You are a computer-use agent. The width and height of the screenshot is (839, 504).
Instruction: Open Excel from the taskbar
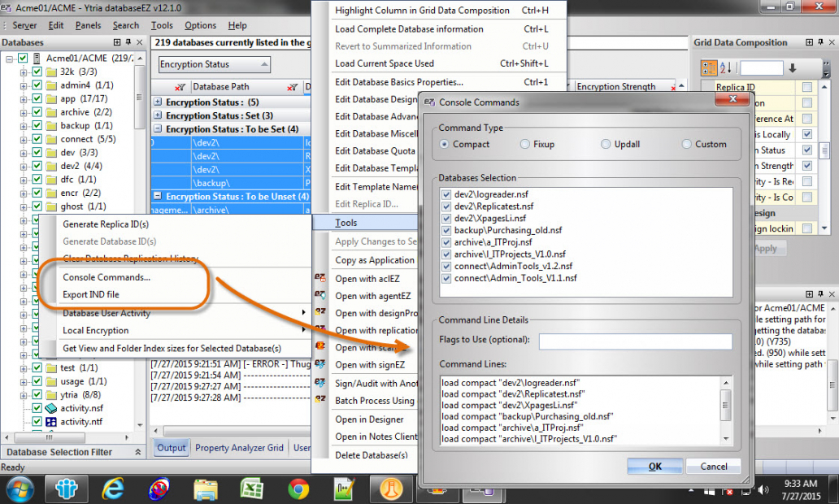pyautogui.click(x=251, y=489)
